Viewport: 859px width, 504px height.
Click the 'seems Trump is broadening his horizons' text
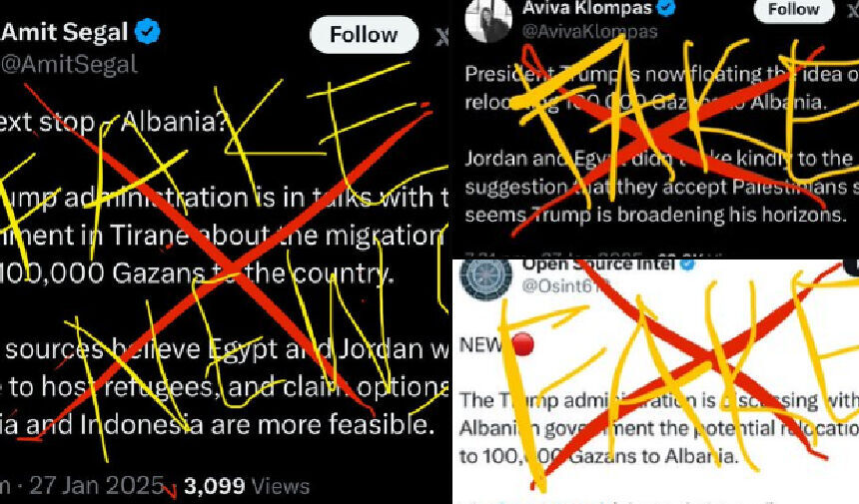click(656, 214)
